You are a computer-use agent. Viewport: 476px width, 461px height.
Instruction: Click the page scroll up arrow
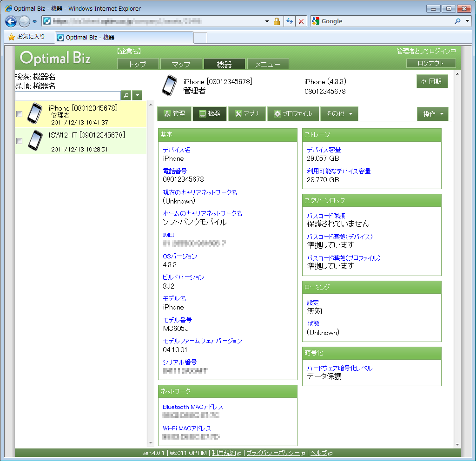[457, 74]
